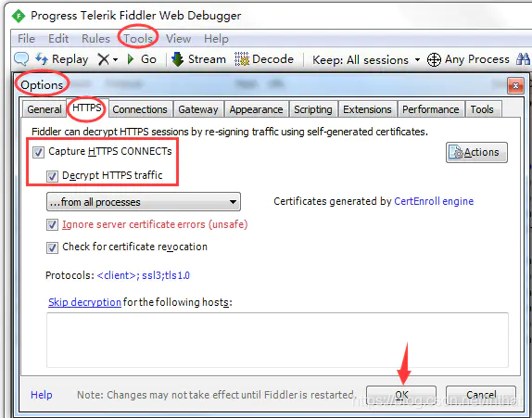Open the Extensions tab
Screen dimensions: 532x418
(367, 109)
